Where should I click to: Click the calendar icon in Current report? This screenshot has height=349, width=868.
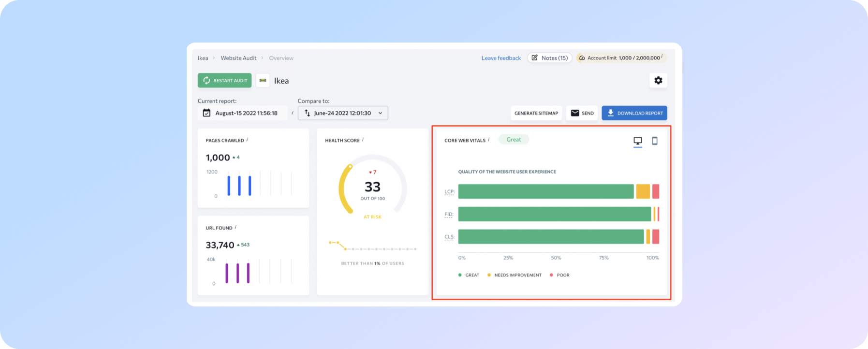[x=206, y=113]
